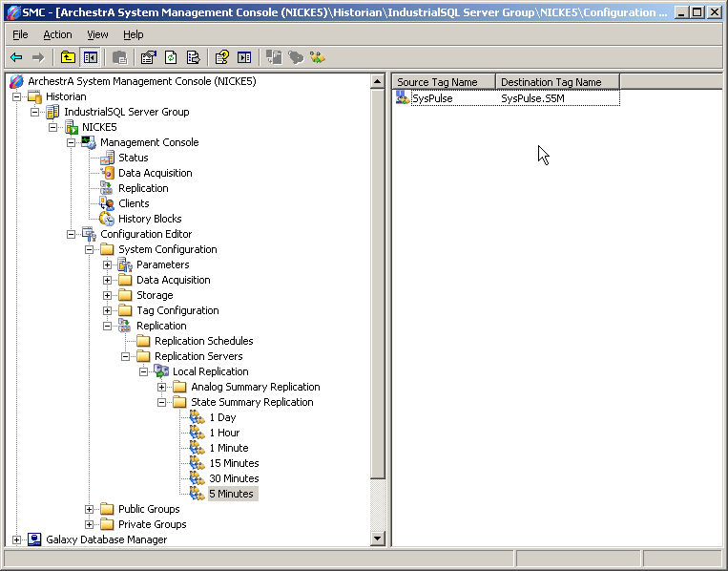Collapse the Management Console node
Viewport: 728px width, 571px height.
click(x=71, y=142)
